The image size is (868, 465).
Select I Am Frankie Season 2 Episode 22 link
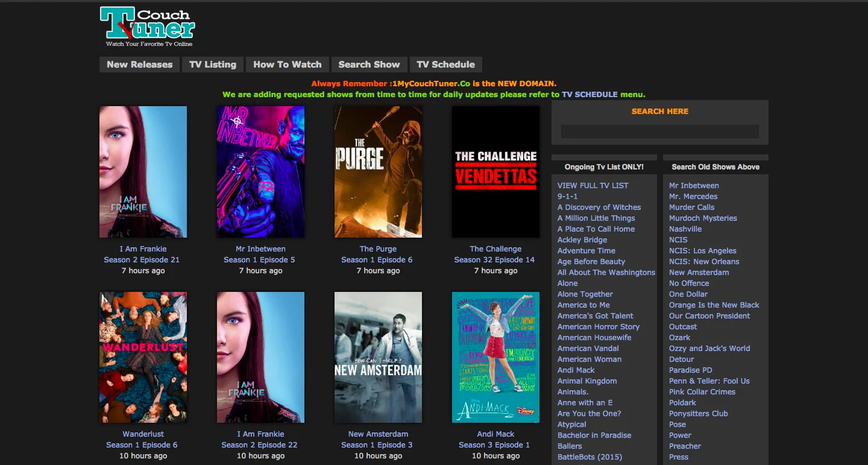260,440
